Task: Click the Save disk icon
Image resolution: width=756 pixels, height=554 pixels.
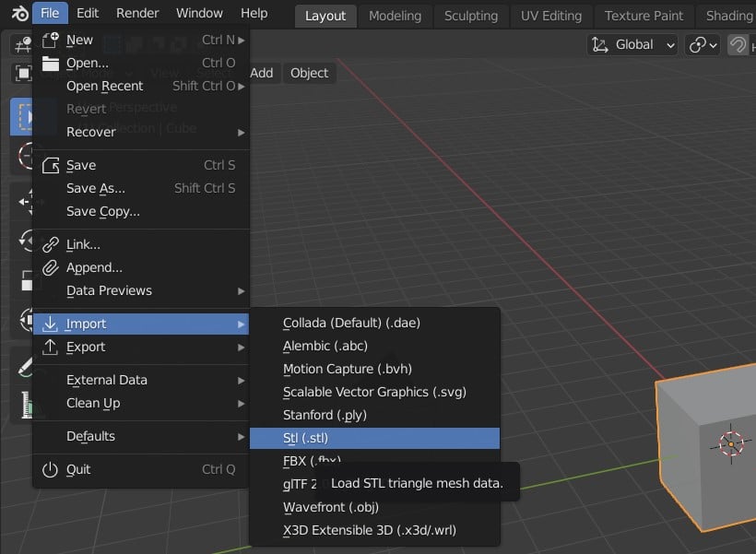Action: (51, 165)
